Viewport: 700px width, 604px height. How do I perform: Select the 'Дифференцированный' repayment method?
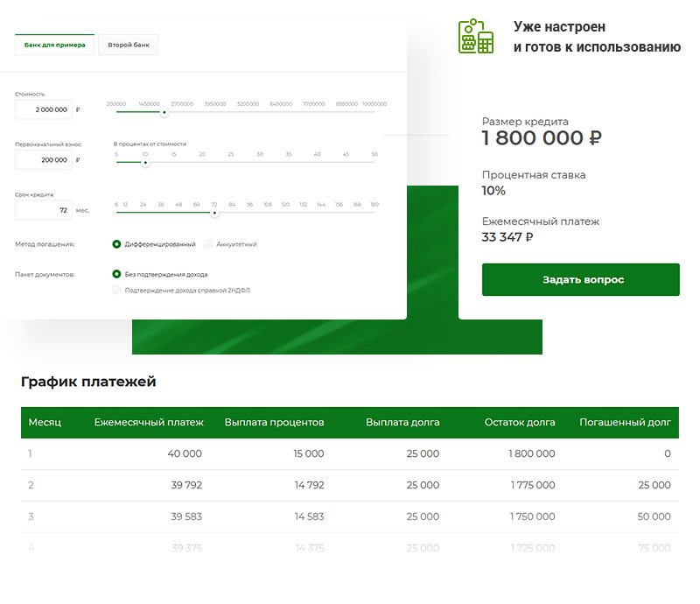pos(116,244)
